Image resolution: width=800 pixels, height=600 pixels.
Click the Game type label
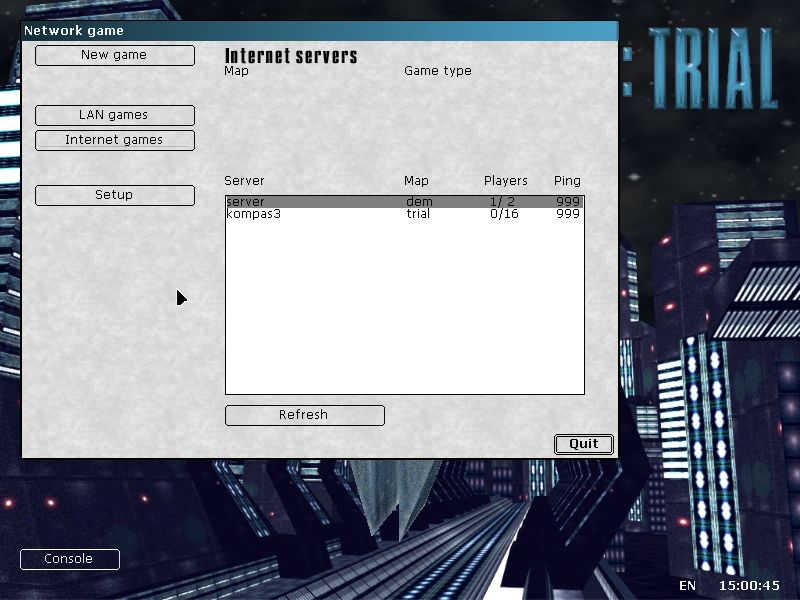(438, 71)
